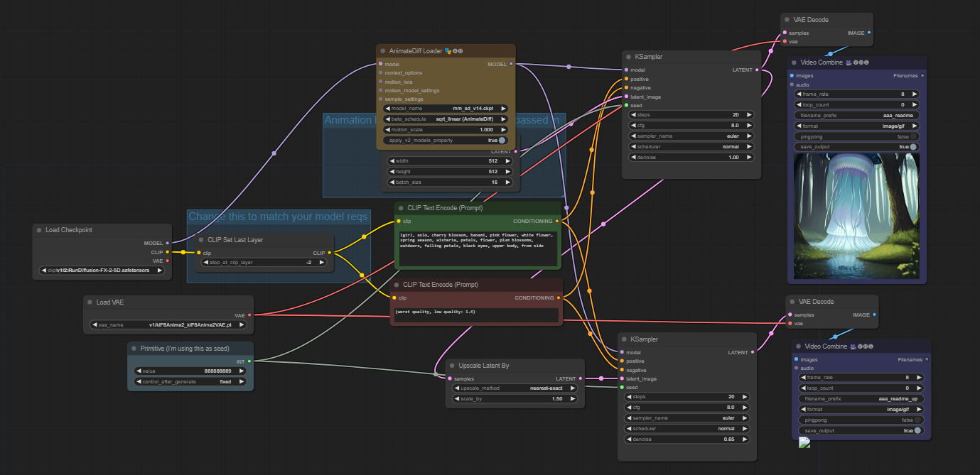Open the format selector showing image/gif
This screenshot has width=980, height=475.
pyautogui.click(x=856, y=125)
